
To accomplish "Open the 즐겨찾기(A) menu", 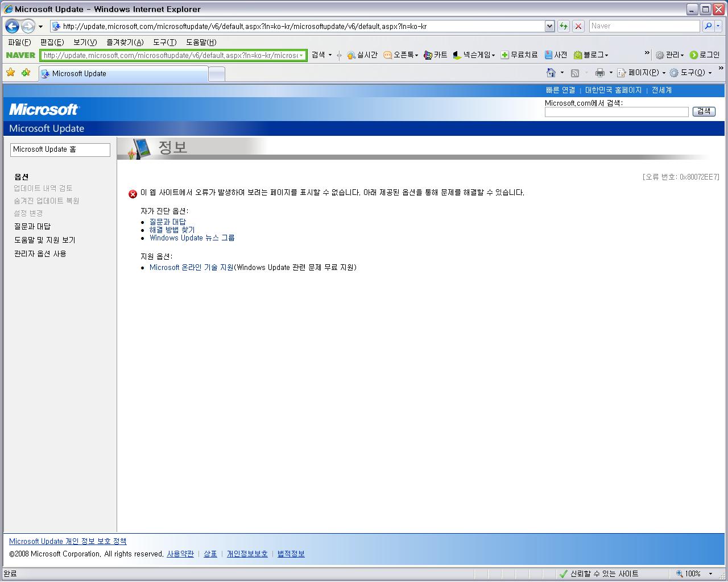I will click(x=125, y=42).
